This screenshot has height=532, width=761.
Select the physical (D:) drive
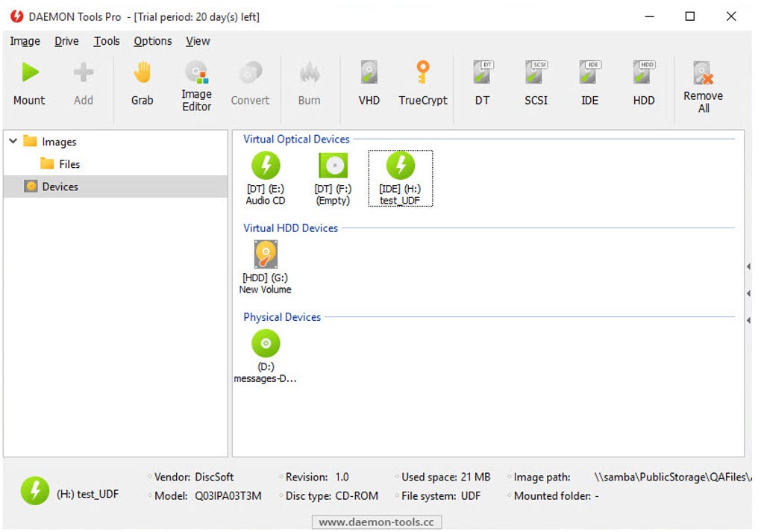click(x=266, y=357)
